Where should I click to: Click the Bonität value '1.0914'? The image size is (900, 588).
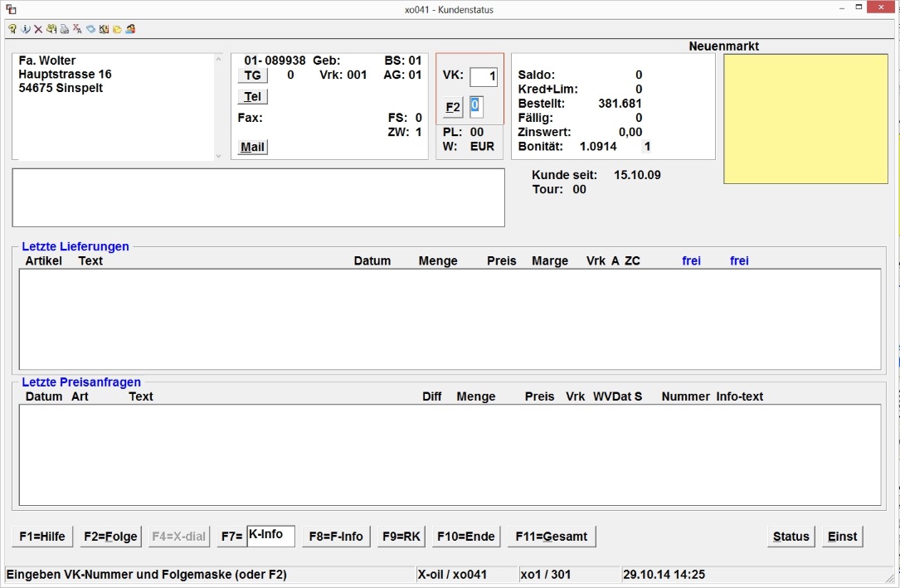(x=598, y=146)
